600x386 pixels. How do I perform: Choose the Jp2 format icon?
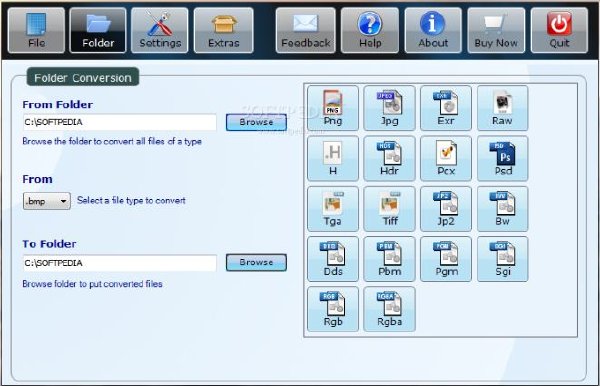point(446,209)
